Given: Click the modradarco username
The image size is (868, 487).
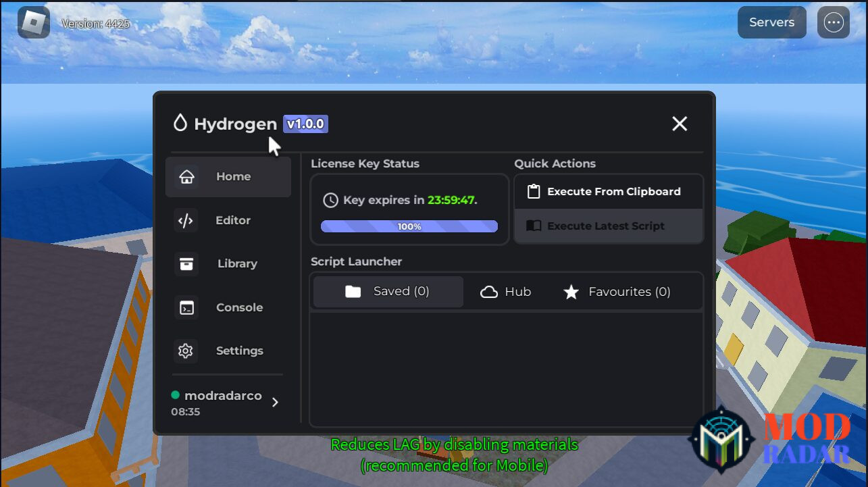Looking at the screenshot, I should [x=223, y=396].
